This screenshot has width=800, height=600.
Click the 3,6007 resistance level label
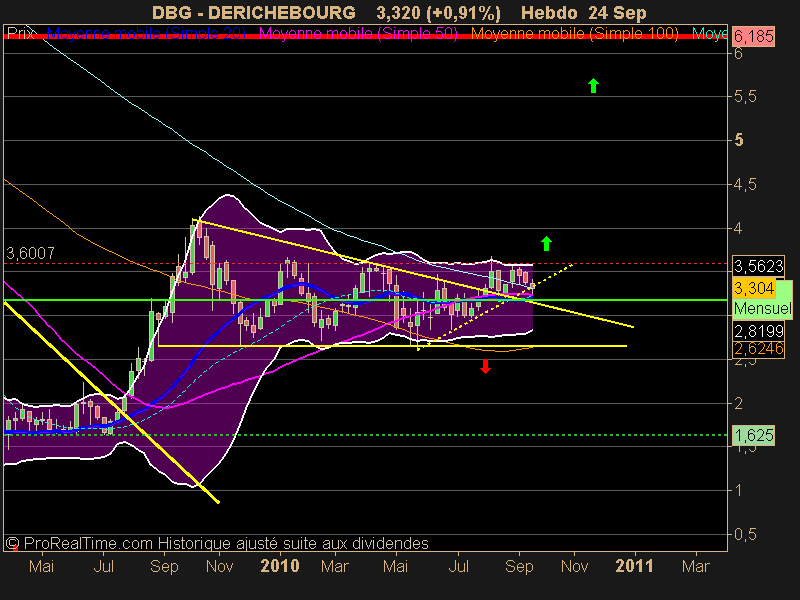pyautogui.click(x=30, y=253)
